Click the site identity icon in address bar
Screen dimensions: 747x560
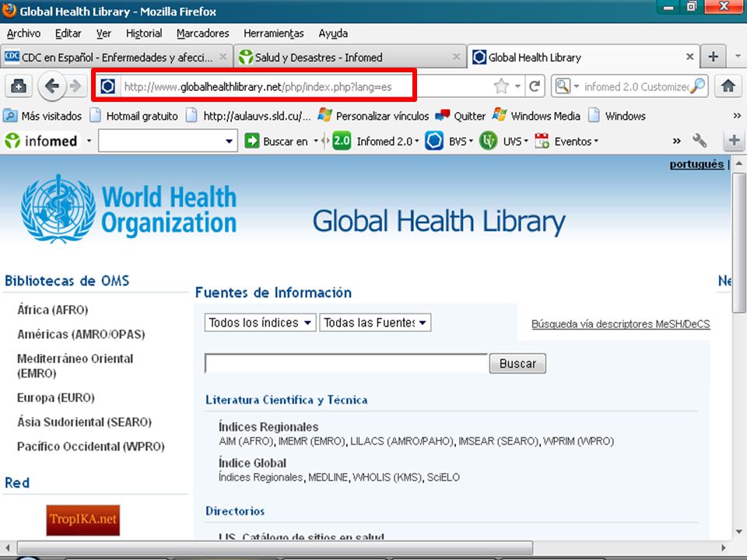pyautogui.click(x=107, y=86)
